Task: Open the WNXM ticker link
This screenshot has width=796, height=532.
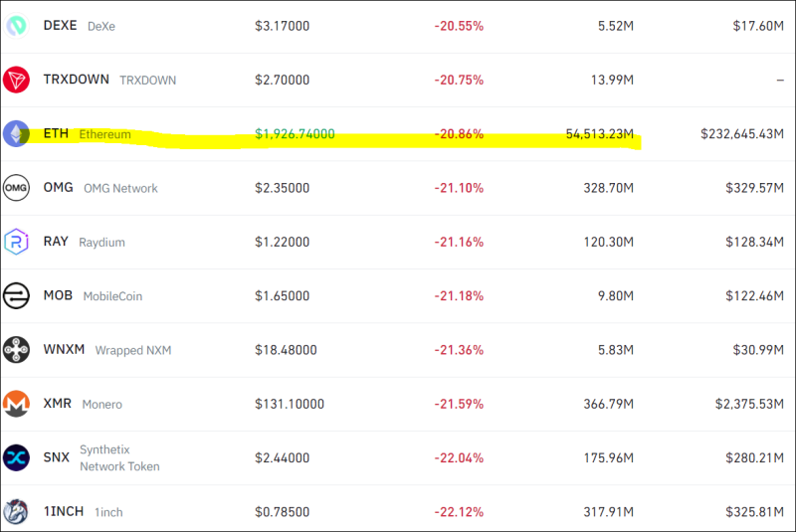Action: [x=64, y=349]
